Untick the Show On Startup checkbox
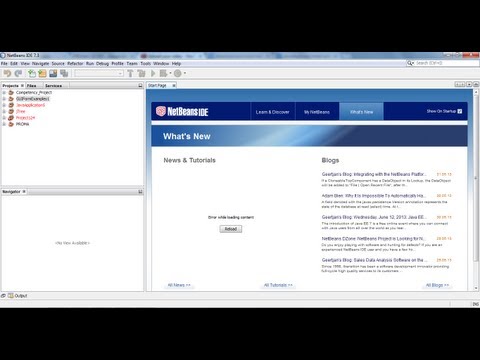The width and height of the screenshot is (480, 360). coord(460,111)
